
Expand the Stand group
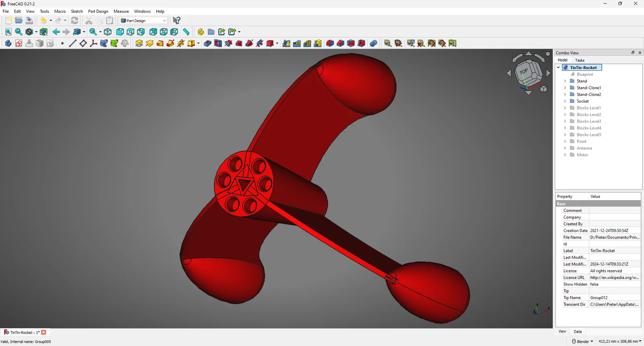tap(565, 81)
